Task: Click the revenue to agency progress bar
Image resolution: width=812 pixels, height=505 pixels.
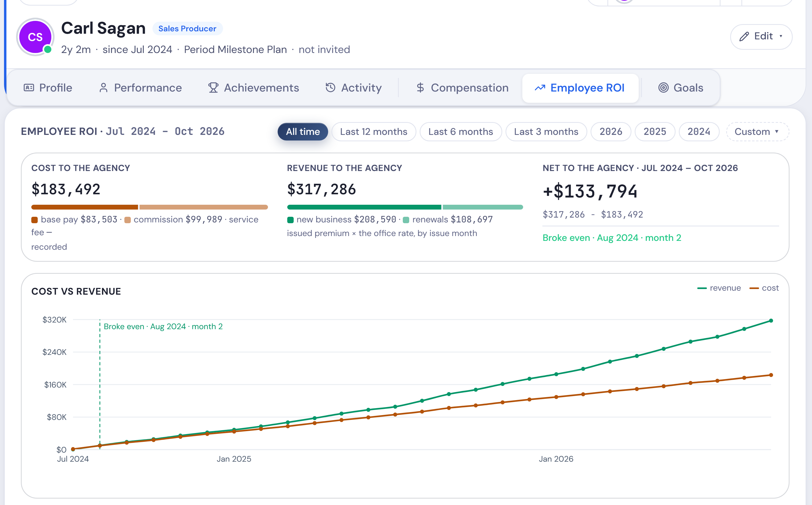Action: [x=405, y=207]
